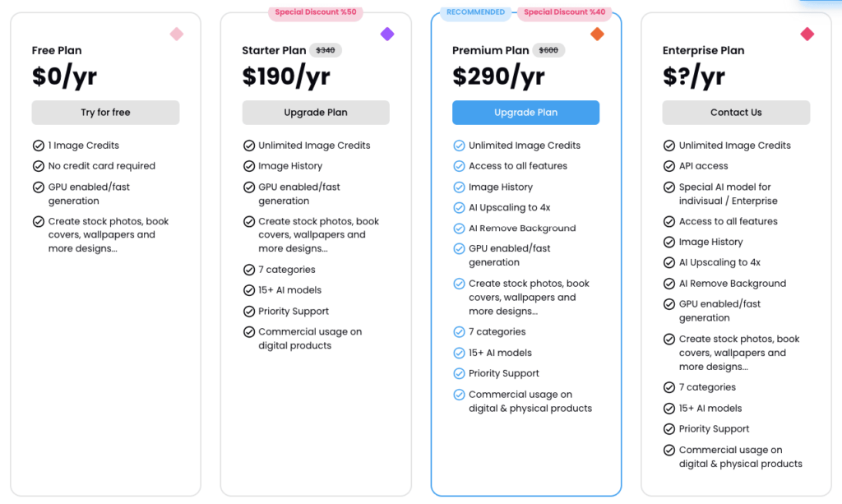Click the orange diamond icon on Premium Plan
This screenshot has width=842, height=504.
[597, 35]
